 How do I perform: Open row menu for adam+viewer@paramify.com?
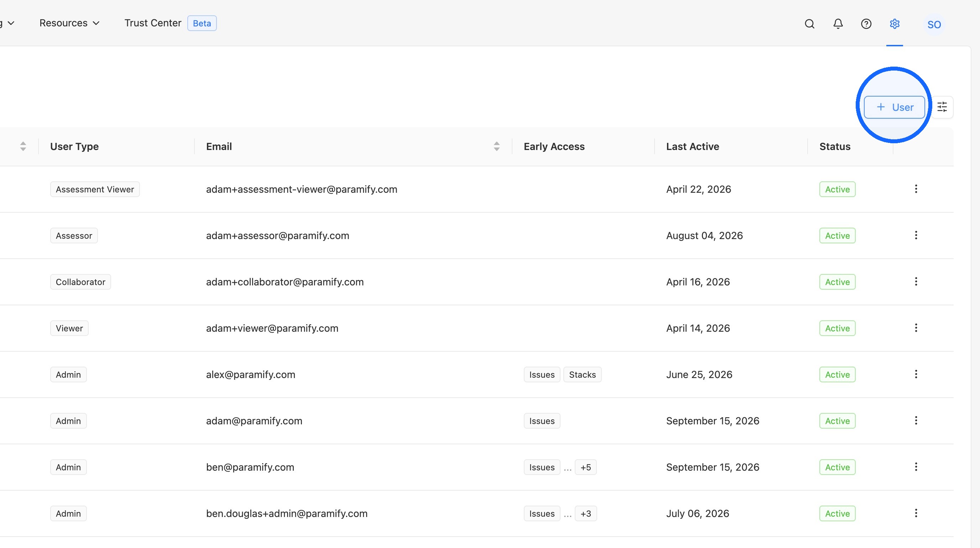click(916, 328)
